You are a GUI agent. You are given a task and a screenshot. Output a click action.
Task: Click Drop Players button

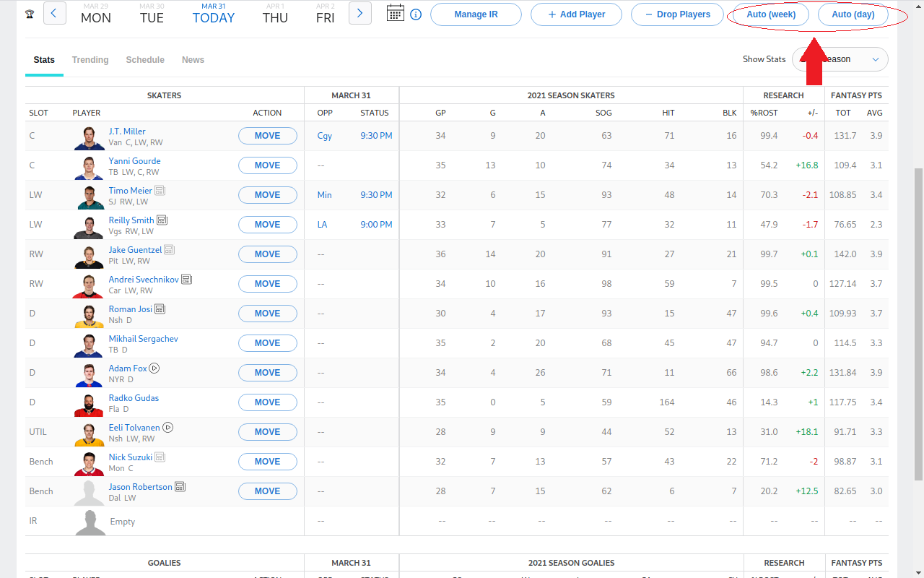coord(676,14)
